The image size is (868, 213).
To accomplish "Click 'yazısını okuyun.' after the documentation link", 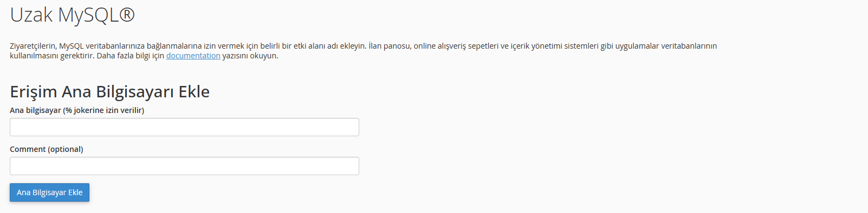I will tap(250, 56).
